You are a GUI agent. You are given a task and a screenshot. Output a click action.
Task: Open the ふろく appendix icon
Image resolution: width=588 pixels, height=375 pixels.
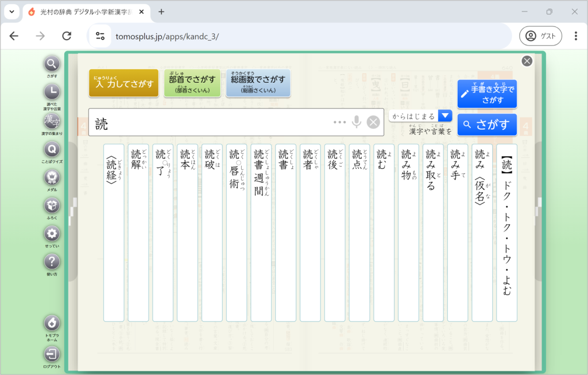coord(52,206)
